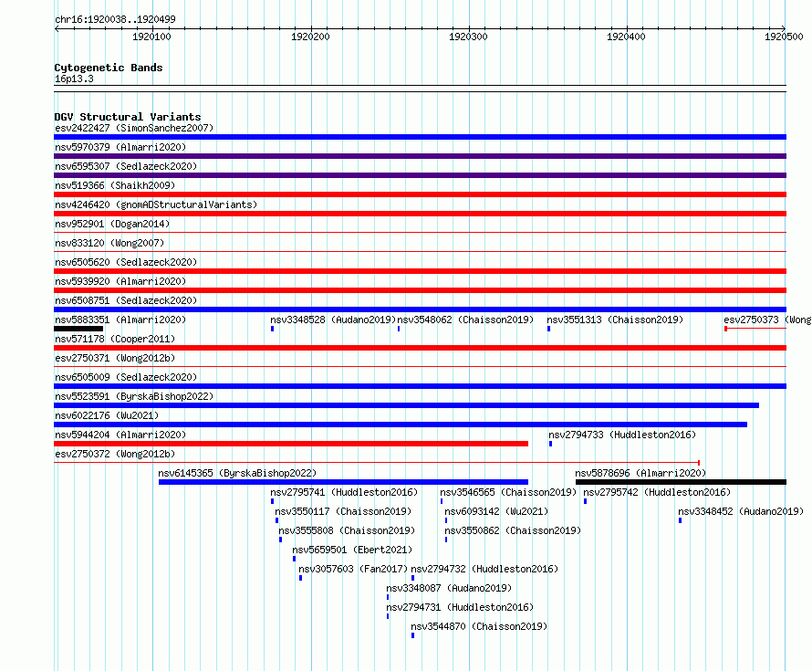812x671 pixels.
Task: Open nsv3544870 (Chaisson2019) label
Action: (x=479, y=626)
